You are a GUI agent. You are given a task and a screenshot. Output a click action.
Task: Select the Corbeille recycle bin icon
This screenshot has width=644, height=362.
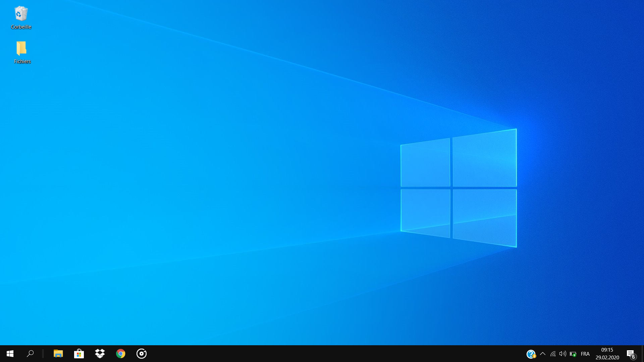click(x=21, y=17)
